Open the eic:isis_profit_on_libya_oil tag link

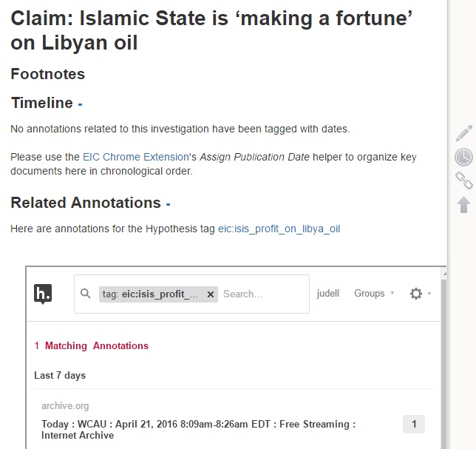(x=279, y=229)
